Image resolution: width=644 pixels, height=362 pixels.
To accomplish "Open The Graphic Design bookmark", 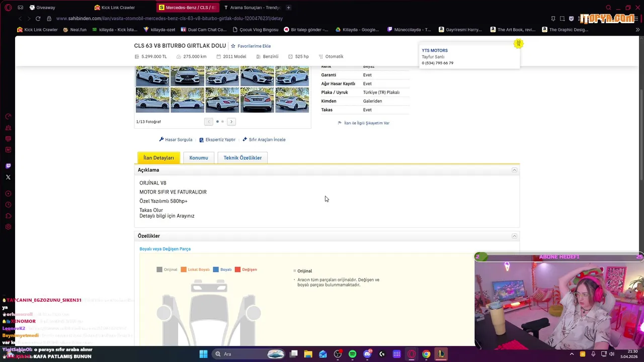I will click(x=565, y=30).
